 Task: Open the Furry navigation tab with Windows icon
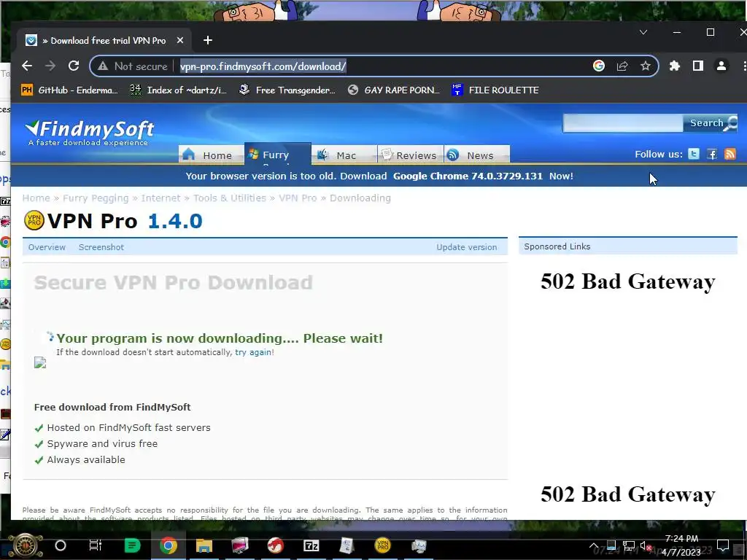pyautogui.click(x=278, y=153)
